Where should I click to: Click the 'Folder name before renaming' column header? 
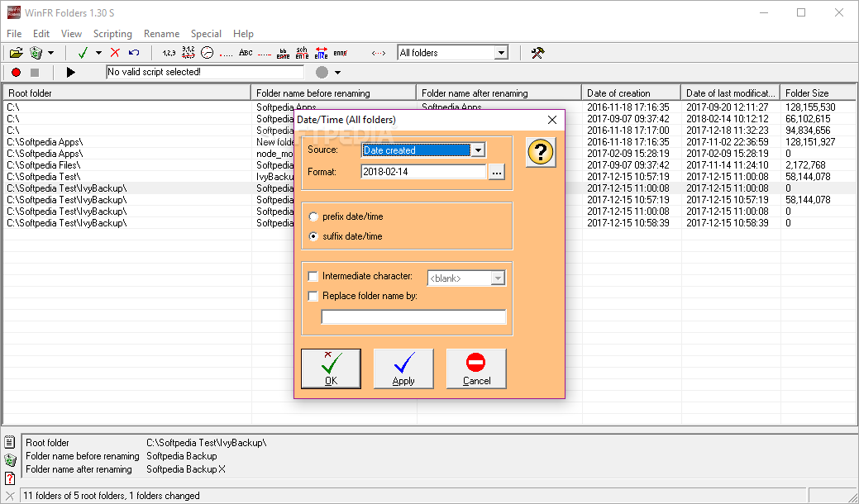coord(334,93)
